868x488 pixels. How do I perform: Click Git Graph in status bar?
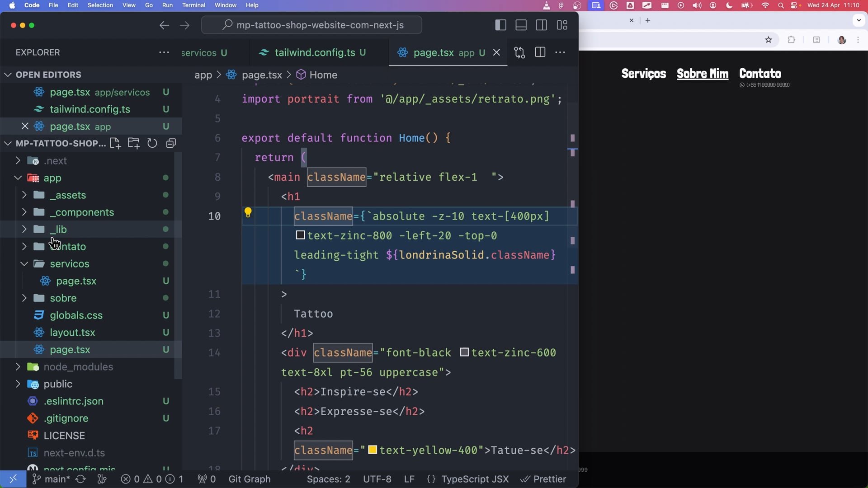pyautogui.click(x=249, y=479)
